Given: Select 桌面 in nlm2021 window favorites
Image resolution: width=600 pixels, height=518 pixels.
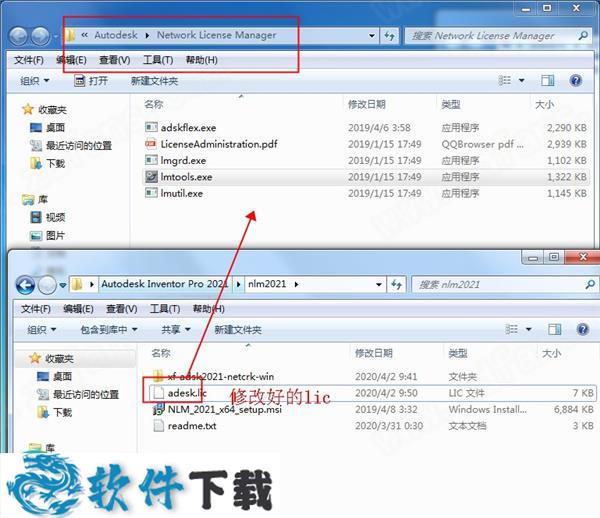Looking at the screenshot, I should pyautogui.click(x=54, y=376).
